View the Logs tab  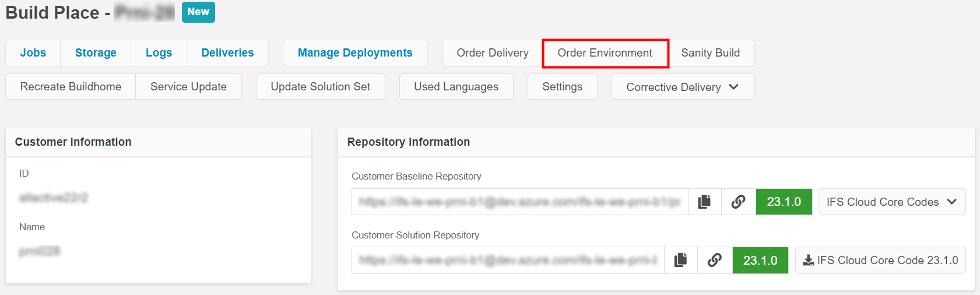[159, 53]
